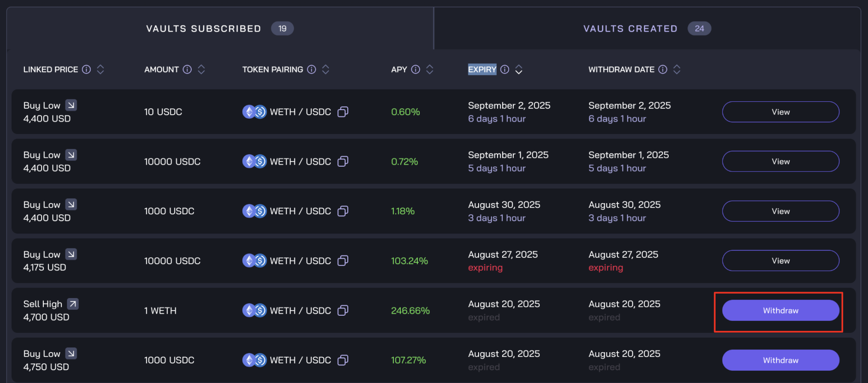Sort by Expiry using sort arrows
Screen dimensions: 868x383
pos(519,69)
